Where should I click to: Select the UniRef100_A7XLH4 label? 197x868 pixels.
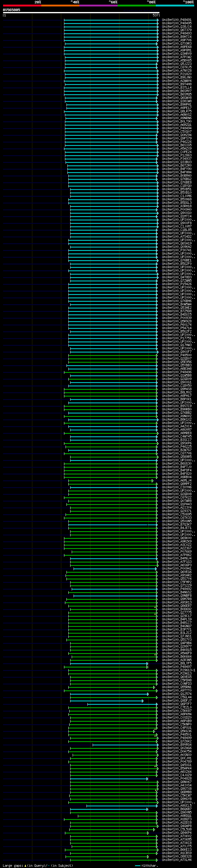[x=176, y=860]
